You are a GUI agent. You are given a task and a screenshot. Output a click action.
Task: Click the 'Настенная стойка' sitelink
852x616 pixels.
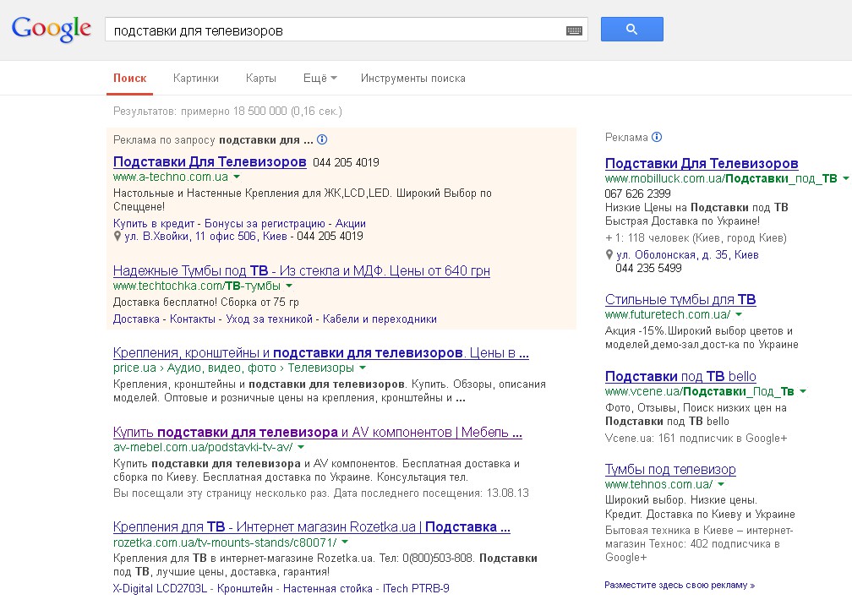click(328, 588)
